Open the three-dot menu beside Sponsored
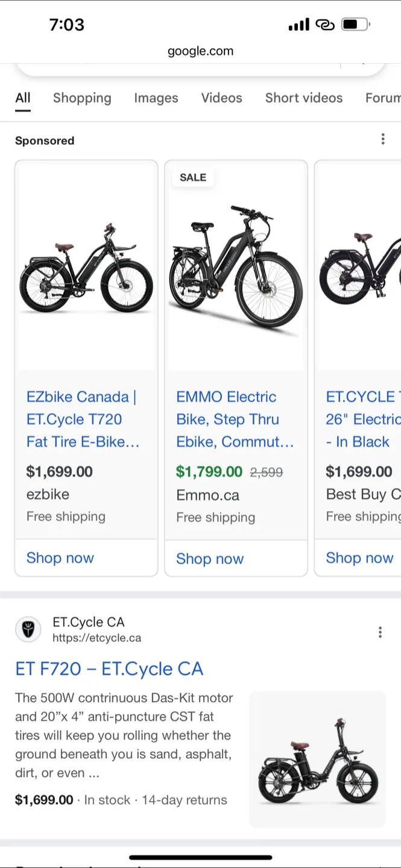The width and height of the screenshot is (401, 868). coord(383,139)
